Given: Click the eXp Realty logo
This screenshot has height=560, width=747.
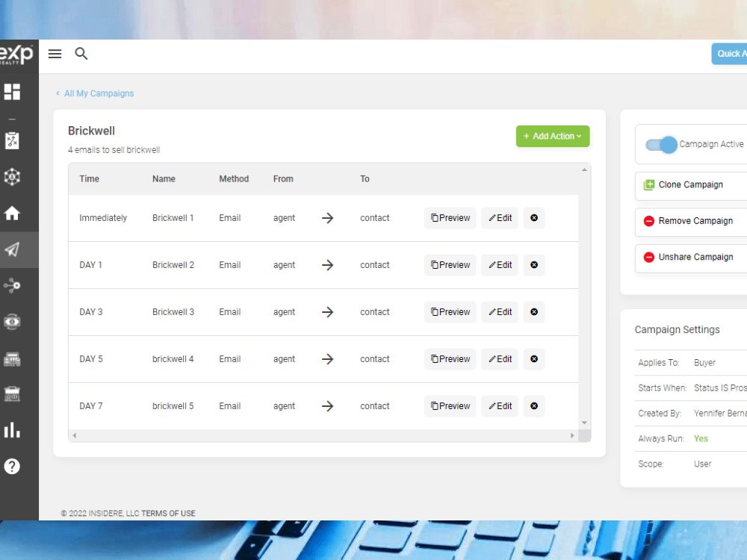Looking at the screenshot, I should click(x=16, y=55).
